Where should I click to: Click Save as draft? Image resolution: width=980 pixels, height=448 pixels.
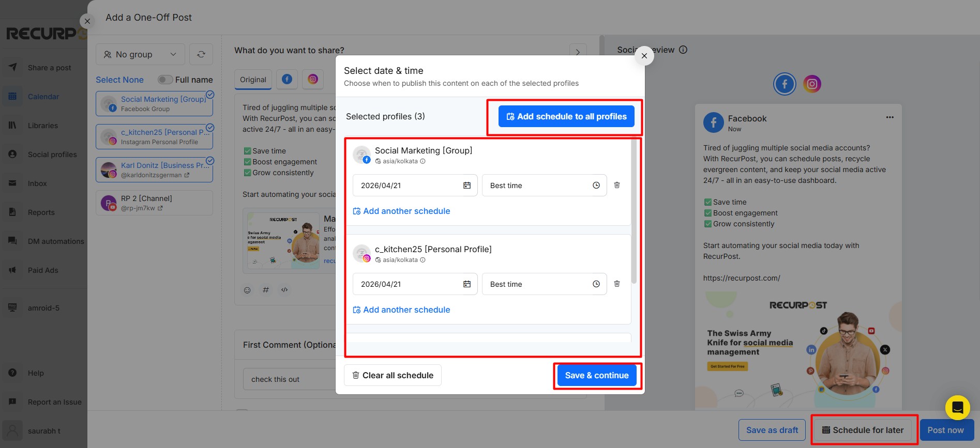(772, 430)
